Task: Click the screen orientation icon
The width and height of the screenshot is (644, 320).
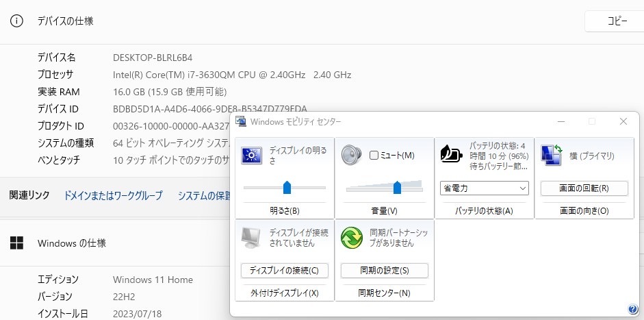Action: pyautogui.click(x=551, y=156)
